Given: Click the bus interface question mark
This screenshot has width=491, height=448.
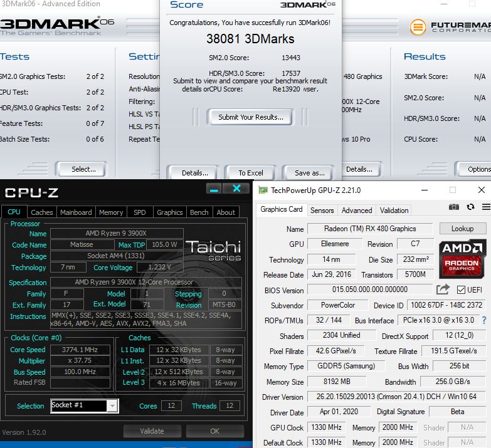Looking at the screenshot, I should coord(485,320).
